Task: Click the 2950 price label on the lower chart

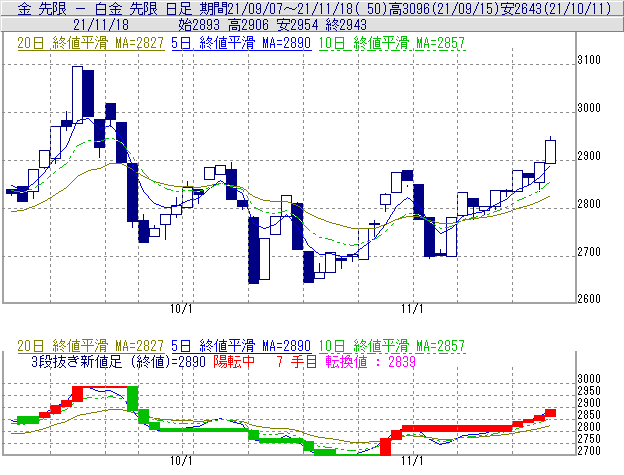Action: [589, 391]
